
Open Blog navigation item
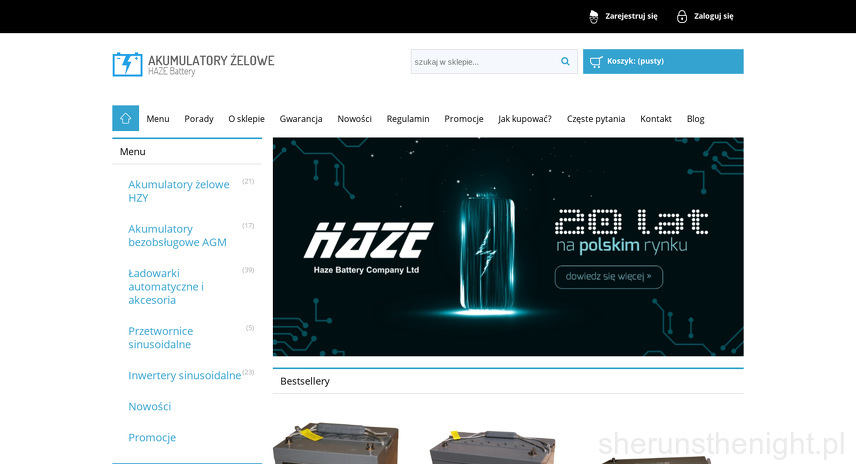696,119
